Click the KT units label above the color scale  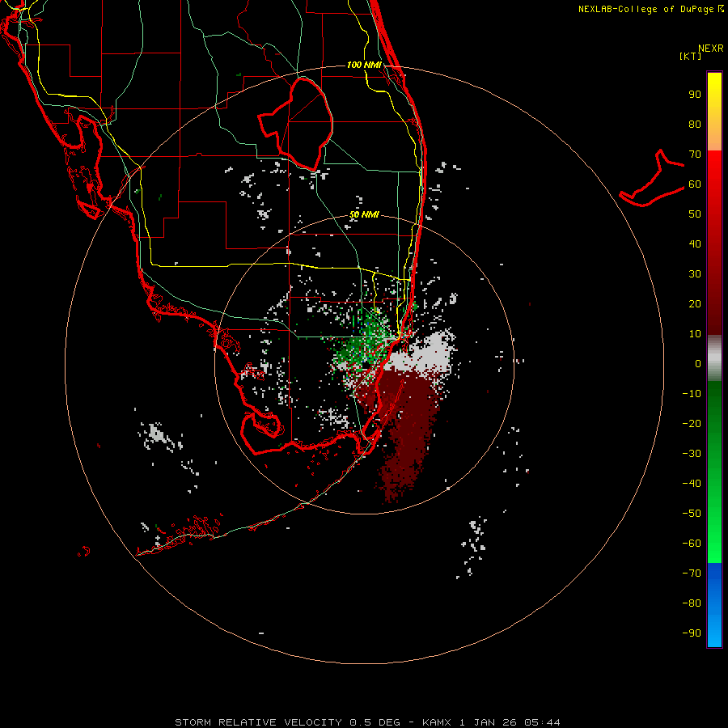click(x=690, y=56)
